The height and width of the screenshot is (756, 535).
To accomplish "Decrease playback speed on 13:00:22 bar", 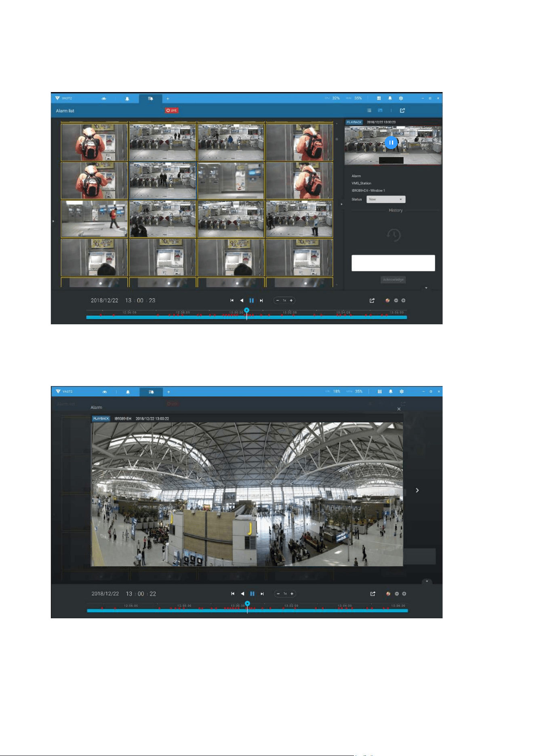I will 278,594.
